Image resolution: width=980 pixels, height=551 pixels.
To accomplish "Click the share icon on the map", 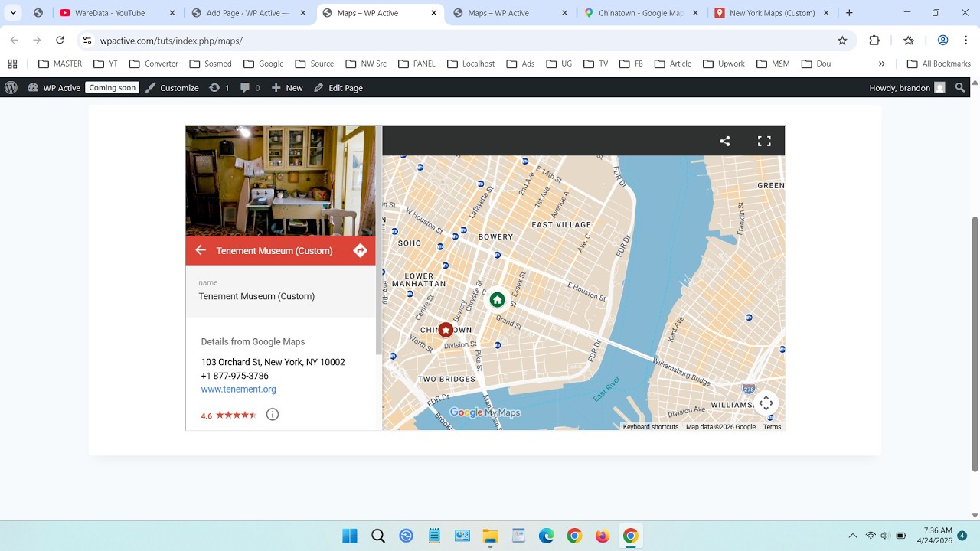I will 725,141.
